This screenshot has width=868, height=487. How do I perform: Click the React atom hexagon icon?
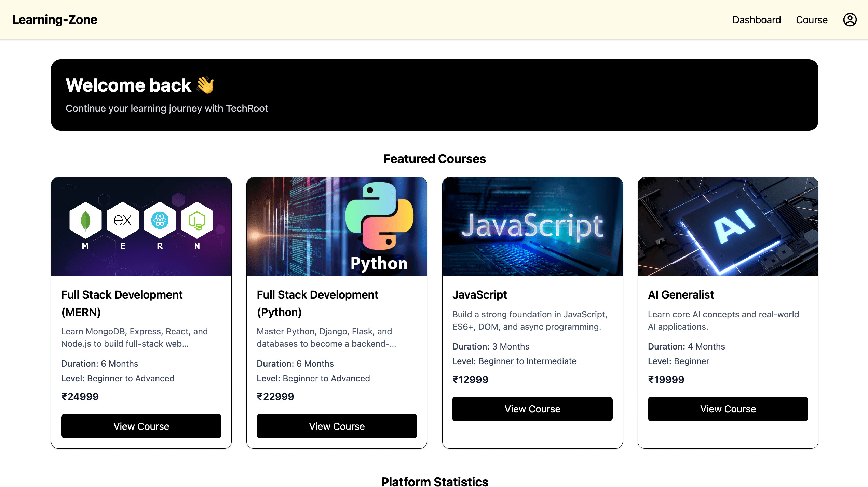pos(160,220)
